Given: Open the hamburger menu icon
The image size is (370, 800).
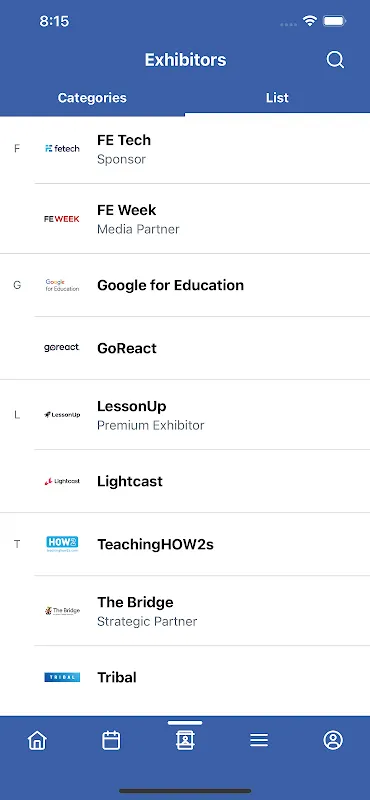Looking at the screenshot, I should point(259,740).
